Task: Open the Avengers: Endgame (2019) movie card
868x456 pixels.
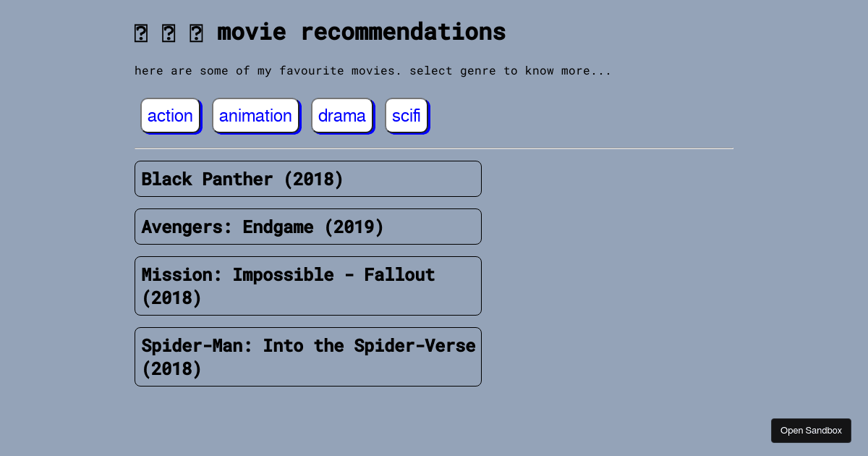Action: (307, 226)
